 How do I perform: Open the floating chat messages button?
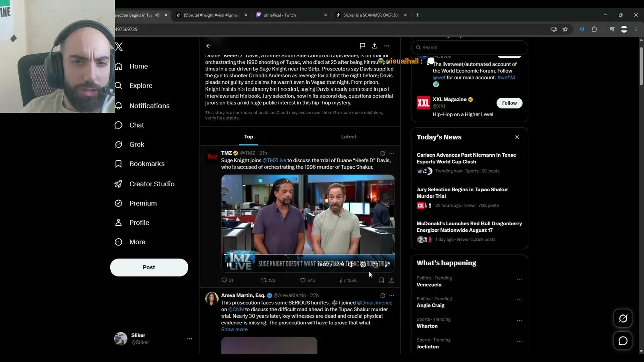623,341
